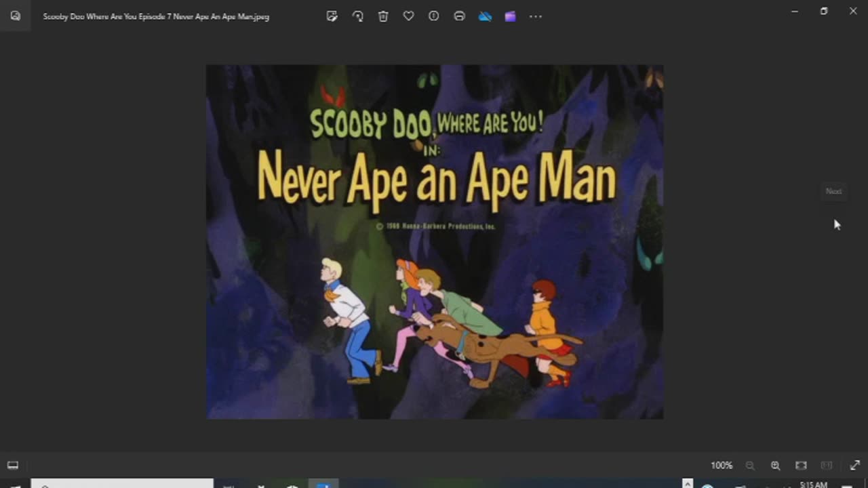Click the Actual size icon
868x488 pixels.
click(827, 465)
